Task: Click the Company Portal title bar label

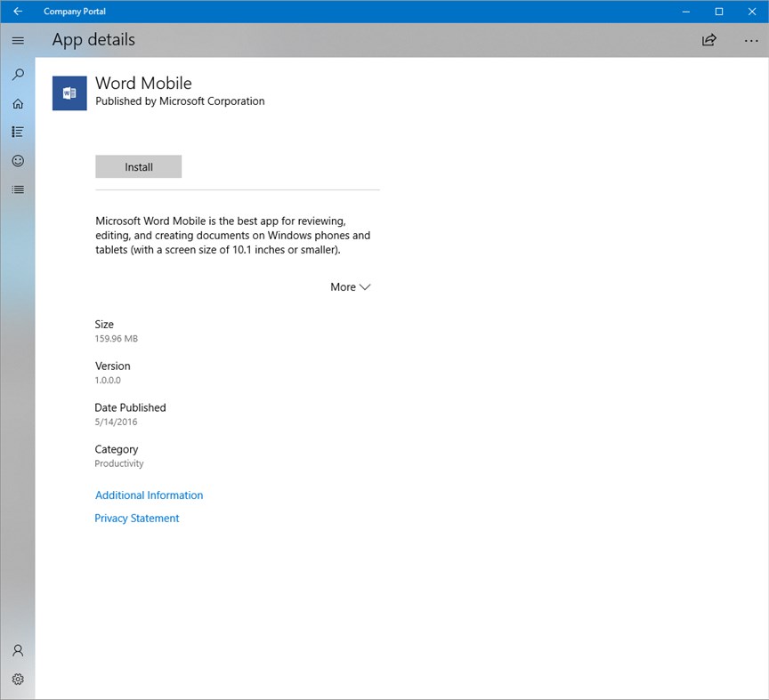Action: pyautogui.click(x=75, y=12)
